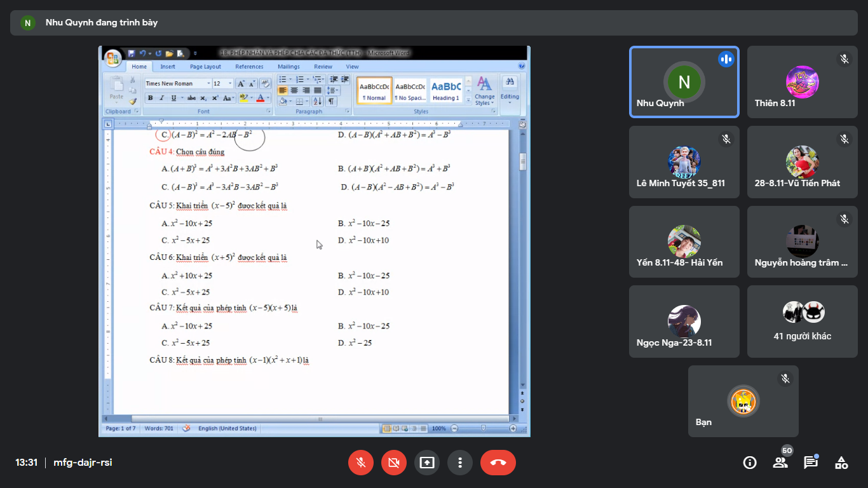Screen dimensions: 868x488
Task: Open Change Case dropdown
Action: pyautogui.click(x=229, y=98)
